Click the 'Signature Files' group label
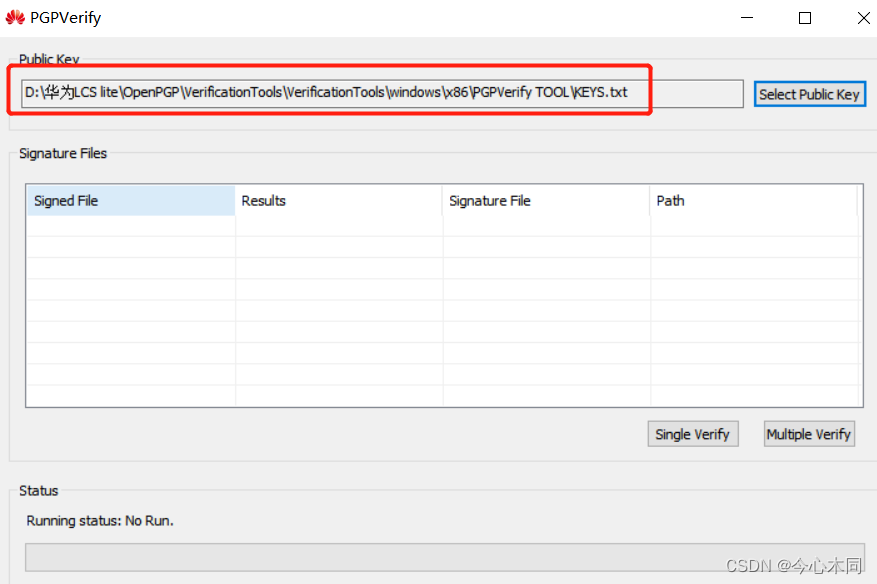 pos(63,153)
